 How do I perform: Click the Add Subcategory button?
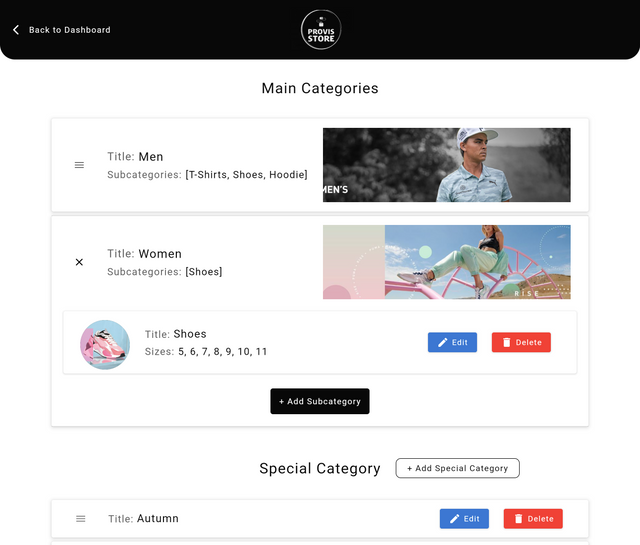pyautogui.click(x=320, y=401)
